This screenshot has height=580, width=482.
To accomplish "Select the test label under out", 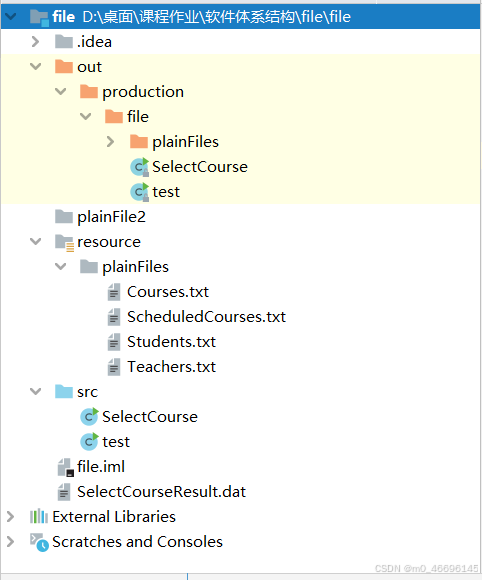I will coord(166,192).
